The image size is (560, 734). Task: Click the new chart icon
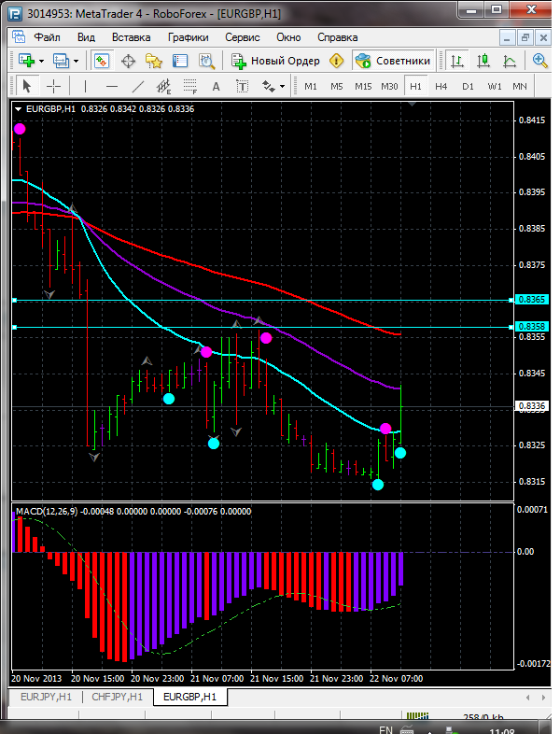(x=26, y=61)
